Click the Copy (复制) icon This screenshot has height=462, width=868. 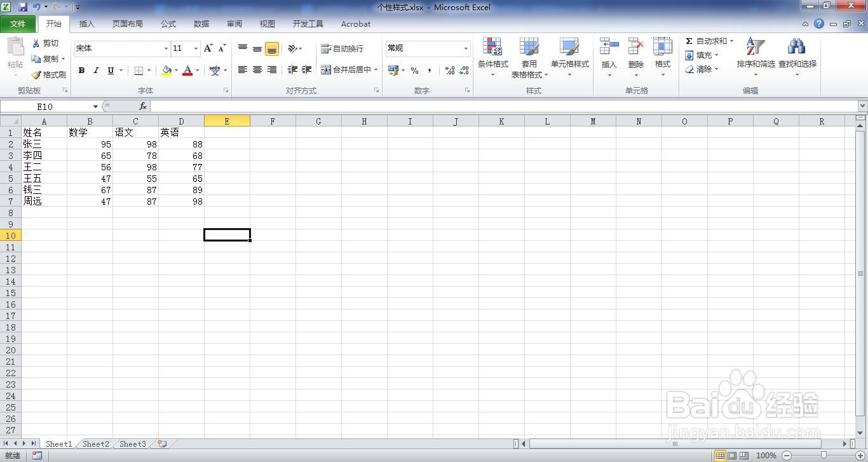pyautogui.click(x=36, y=58)
